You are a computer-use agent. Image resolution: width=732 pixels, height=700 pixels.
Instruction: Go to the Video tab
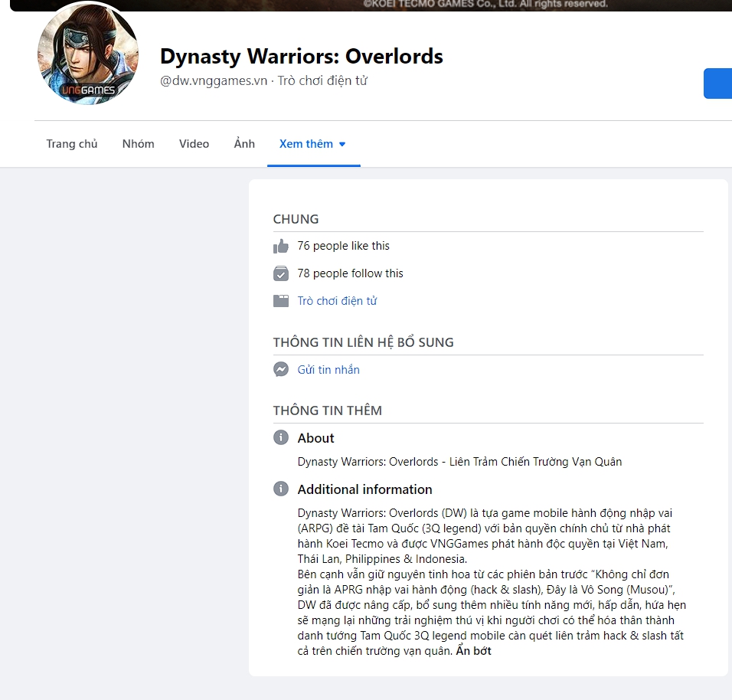[194, 144]
